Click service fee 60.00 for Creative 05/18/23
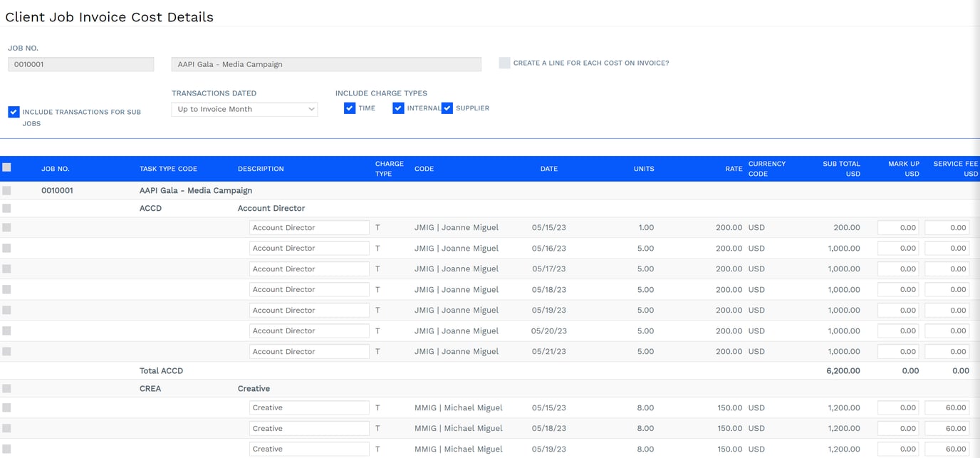This screenshot has height=458, width=980. 947,428
